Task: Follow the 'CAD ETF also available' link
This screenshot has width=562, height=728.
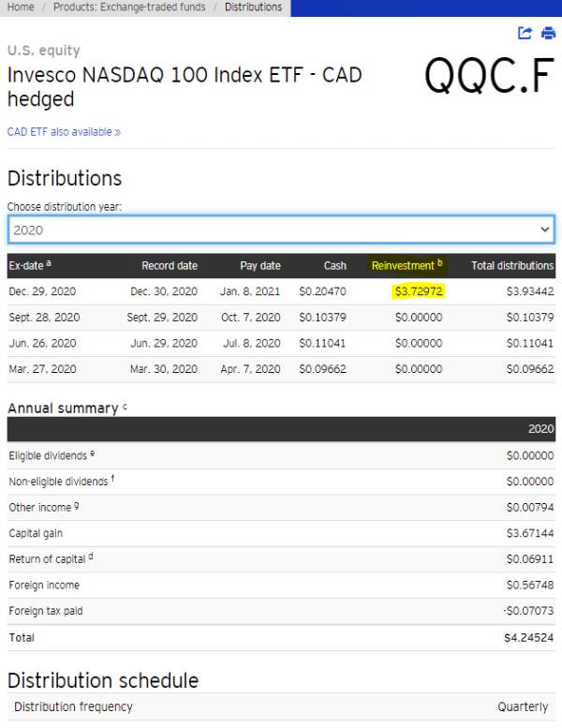Action: 64,132
